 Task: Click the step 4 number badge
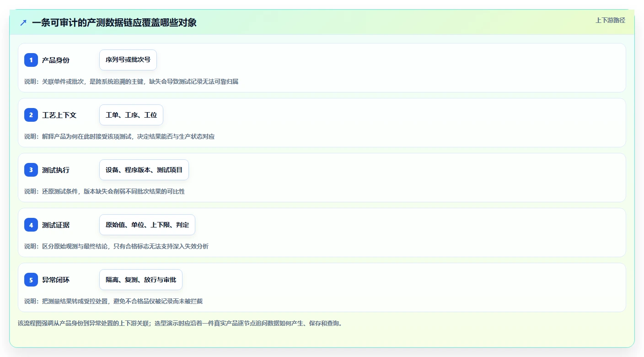tap(31, 225)
